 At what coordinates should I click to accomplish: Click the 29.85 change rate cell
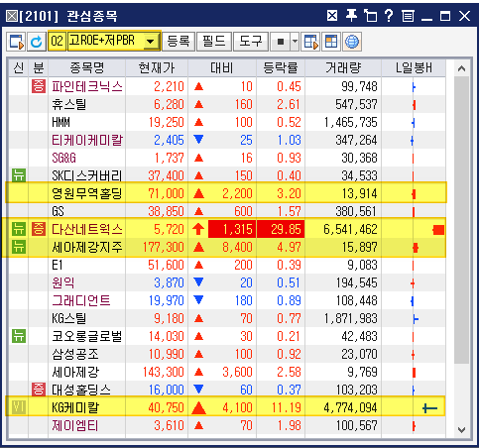point(281,229)
